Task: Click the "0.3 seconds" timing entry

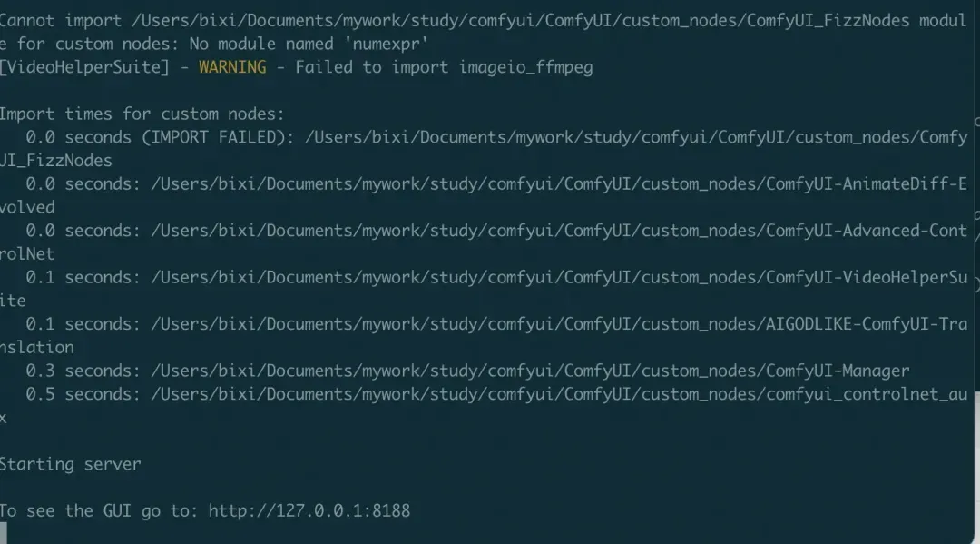Action: 83,371
